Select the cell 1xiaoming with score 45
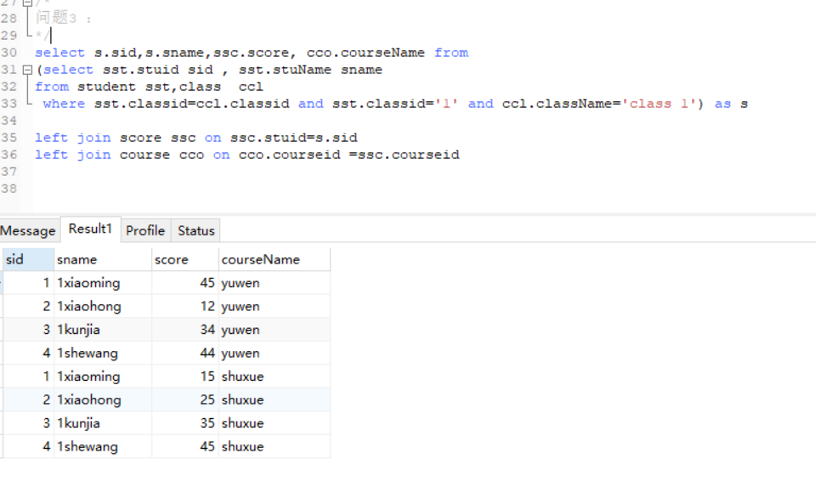Image resolution: width=816 pixels, height=504 pixels. 103,283
